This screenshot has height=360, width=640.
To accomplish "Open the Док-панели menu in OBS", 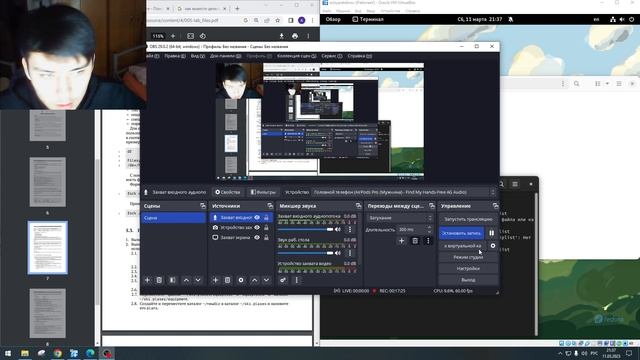I will 225,56.
